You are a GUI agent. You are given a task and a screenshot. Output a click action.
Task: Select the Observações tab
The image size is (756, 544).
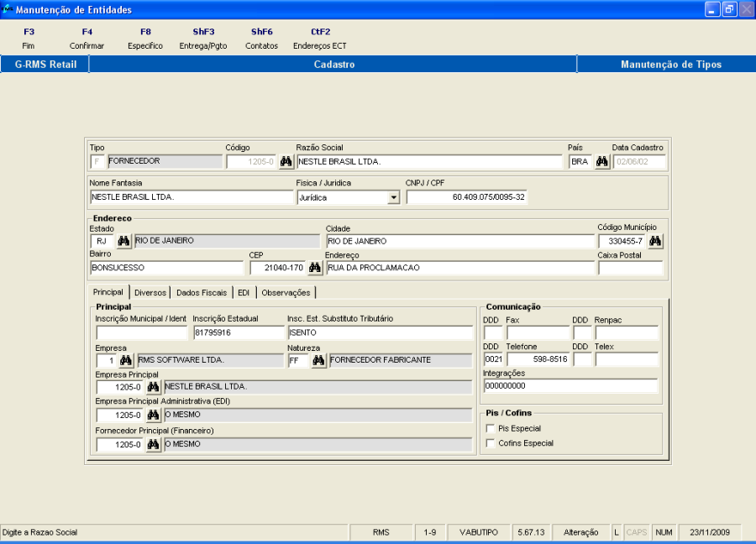click(286, 293)
